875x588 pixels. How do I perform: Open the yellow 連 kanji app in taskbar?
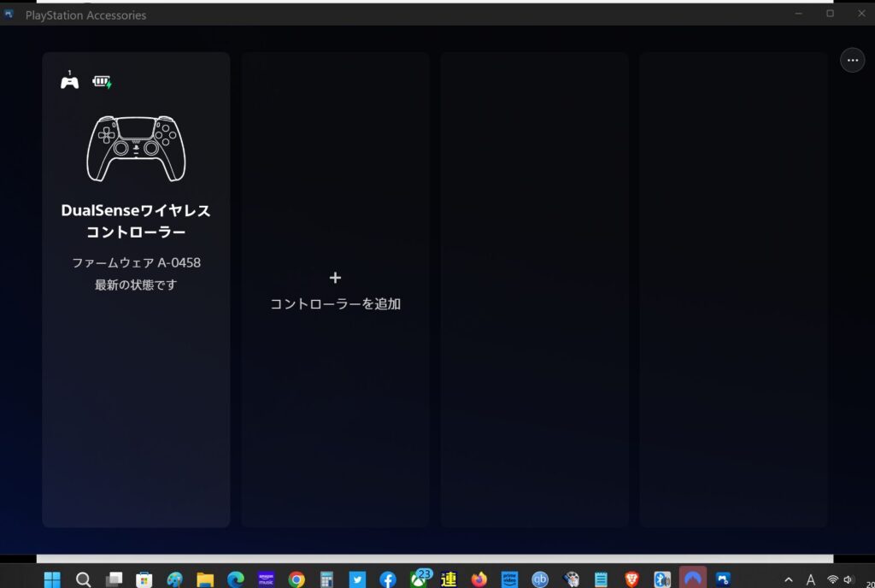click(449, 579)
